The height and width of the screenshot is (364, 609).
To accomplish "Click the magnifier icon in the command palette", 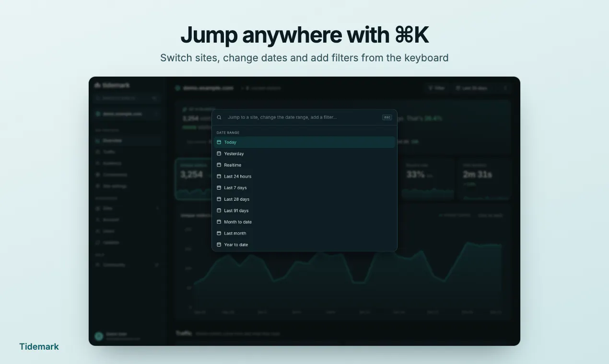I will (219, 117).
